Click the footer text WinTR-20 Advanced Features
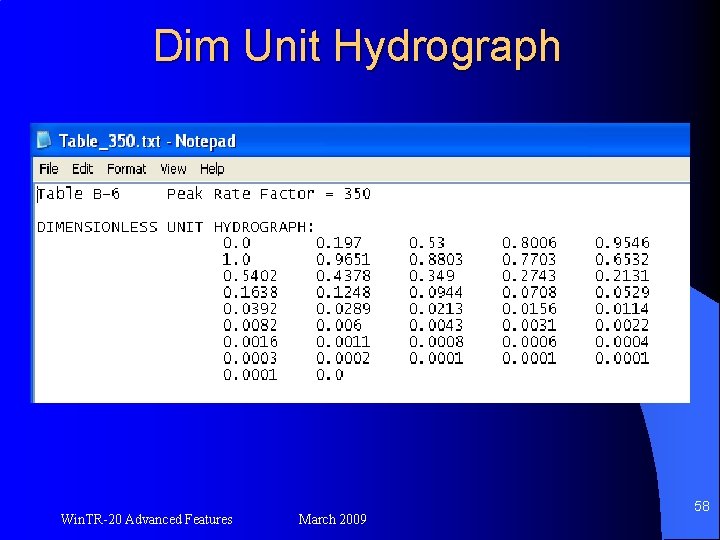 [x=146, y=519]
